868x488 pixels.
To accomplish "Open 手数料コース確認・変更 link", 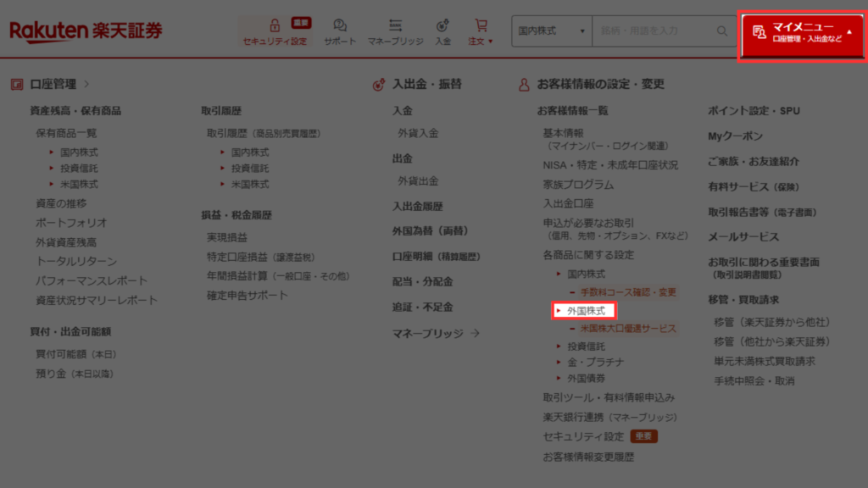I will (628, 292).
